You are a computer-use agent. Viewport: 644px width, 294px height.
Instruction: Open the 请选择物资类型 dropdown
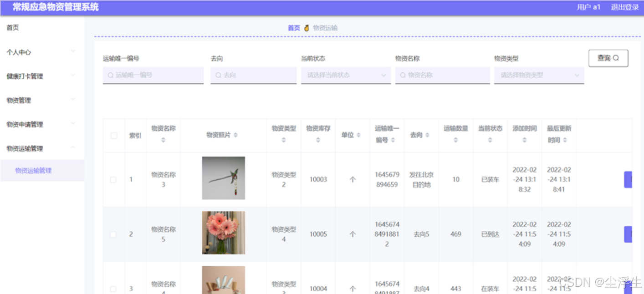tap(539, 75)
